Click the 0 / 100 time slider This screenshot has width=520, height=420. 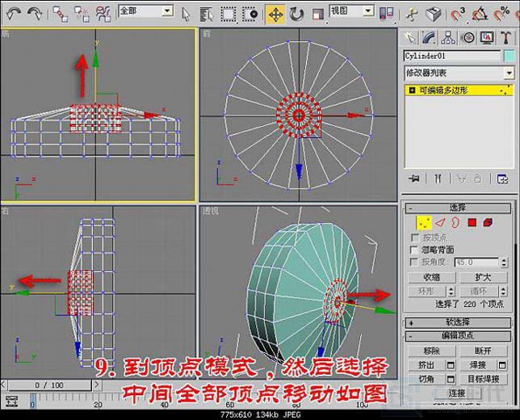coord(49,385)
